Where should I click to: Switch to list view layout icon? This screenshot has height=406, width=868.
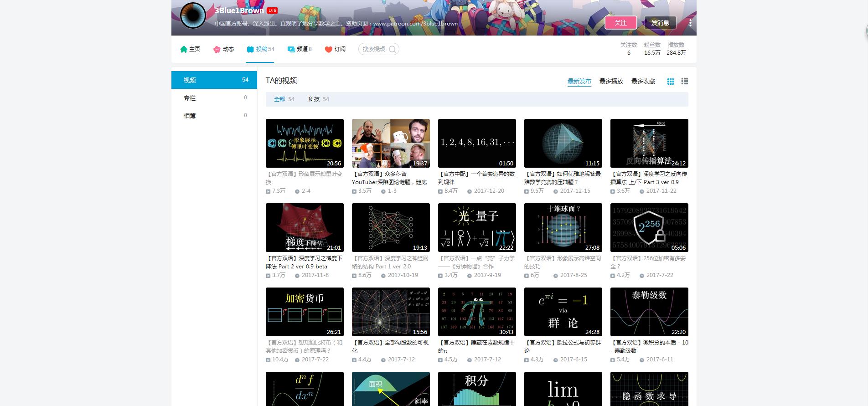point(685,81)
